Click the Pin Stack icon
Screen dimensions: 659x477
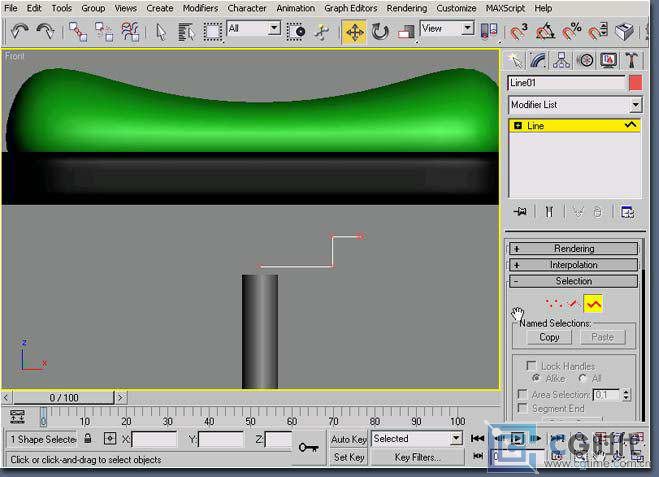[x=520, y=212]
